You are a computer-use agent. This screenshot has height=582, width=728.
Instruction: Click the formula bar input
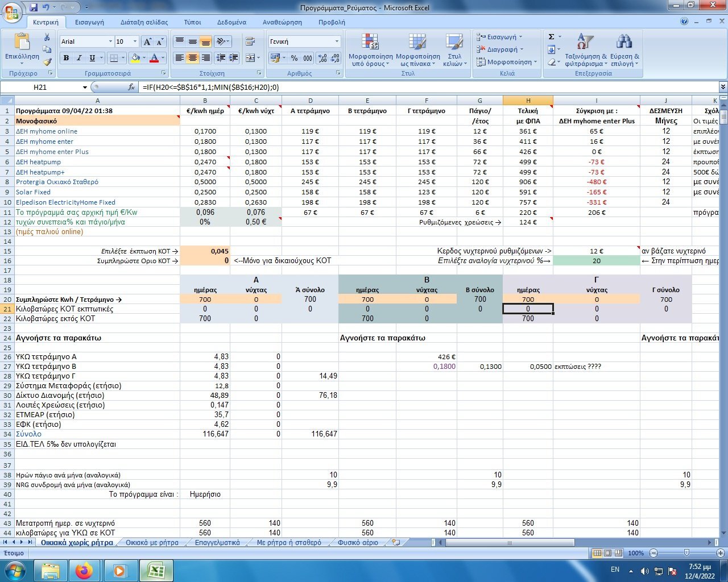[x=429, y=88]
